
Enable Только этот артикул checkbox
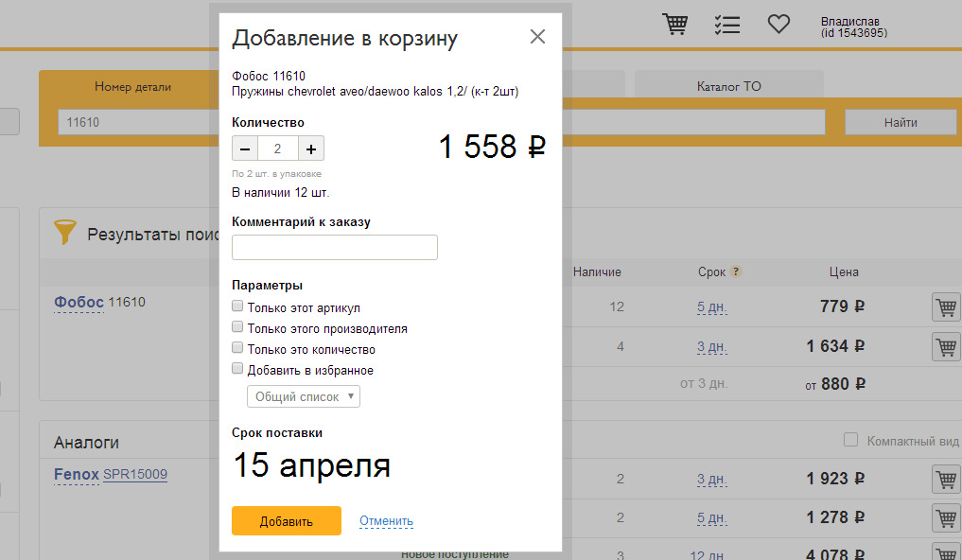click(238, 306)
